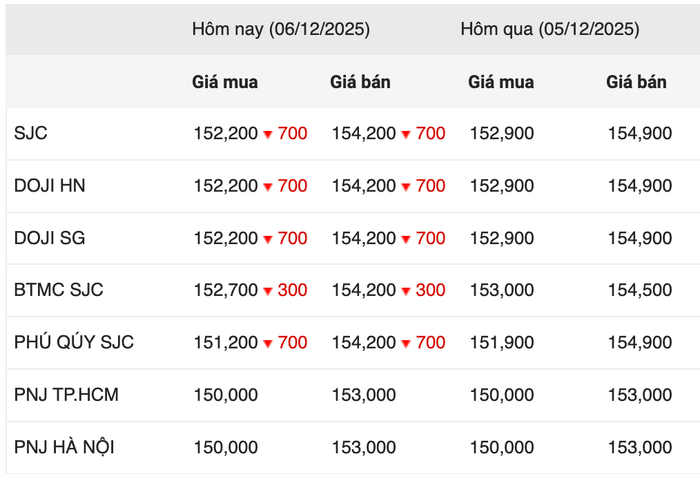Click the red arrow next to PHÚ QUÝ SJC's 151,200
This screenshot has height=480, width=700.
(268, 344)
